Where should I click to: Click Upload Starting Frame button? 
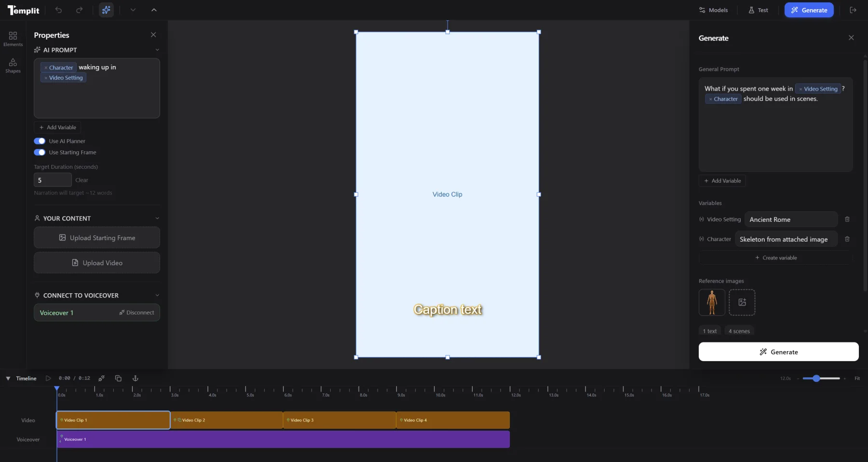(x=97, y=238)
